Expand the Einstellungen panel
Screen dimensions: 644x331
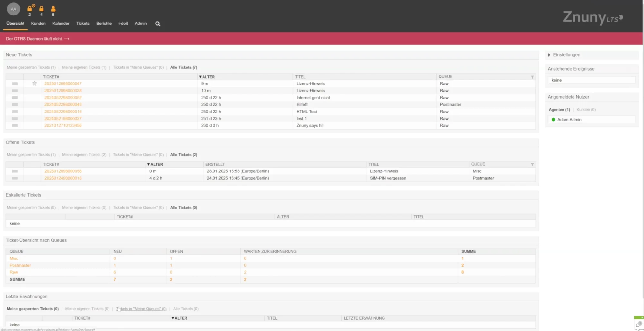[x=564, y=55]
